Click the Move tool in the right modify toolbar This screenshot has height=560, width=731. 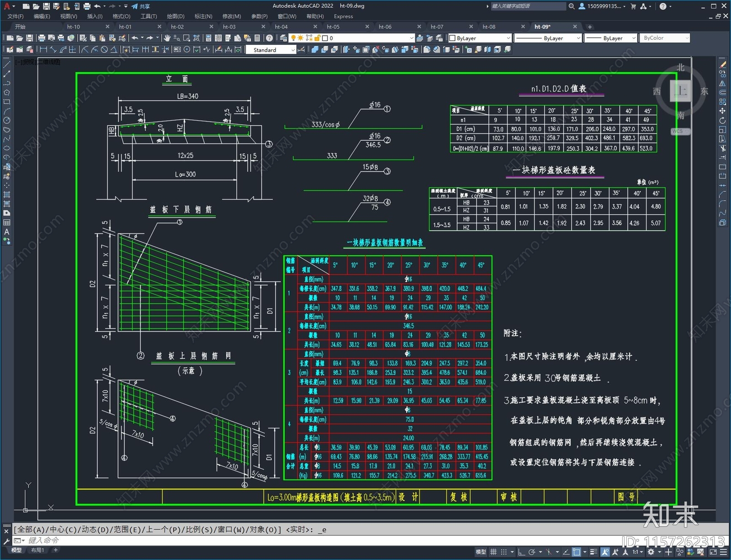722,111
